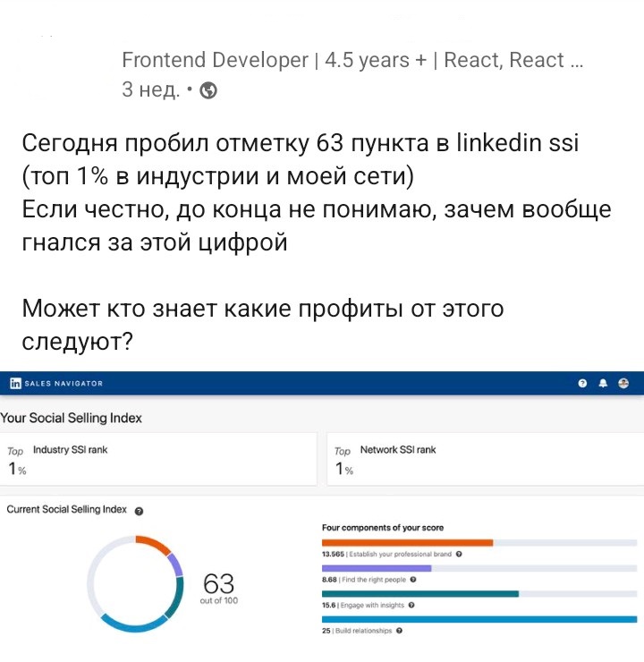Screen dimensions: 644x662
Task: Click info icon next to Find the right people
Action: 413,580
